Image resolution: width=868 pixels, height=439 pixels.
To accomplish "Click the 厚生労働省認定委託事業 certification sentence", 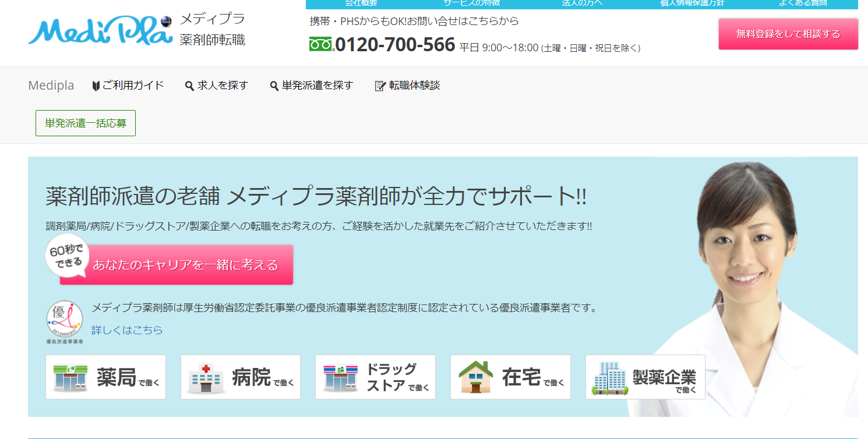I will (x=345, y=307).
